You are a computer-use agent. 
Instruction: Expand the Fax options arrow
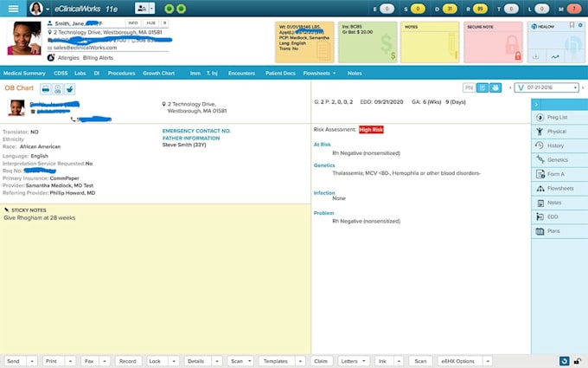tap(105, 361)
